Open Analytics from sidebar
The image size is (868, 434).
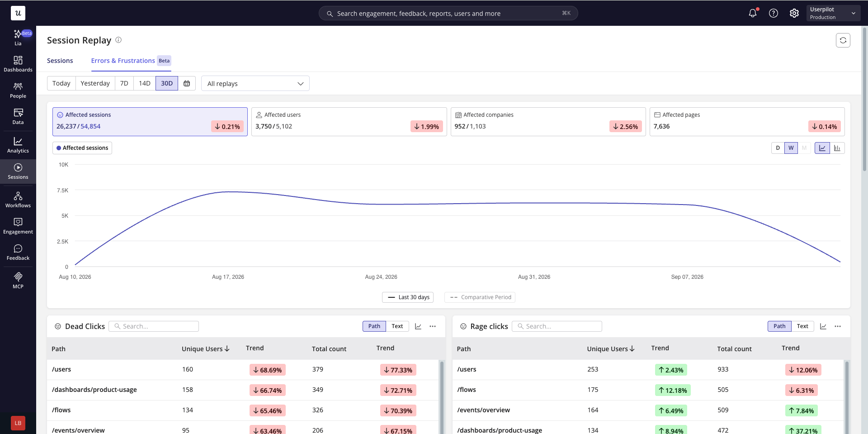click(18, 145)
